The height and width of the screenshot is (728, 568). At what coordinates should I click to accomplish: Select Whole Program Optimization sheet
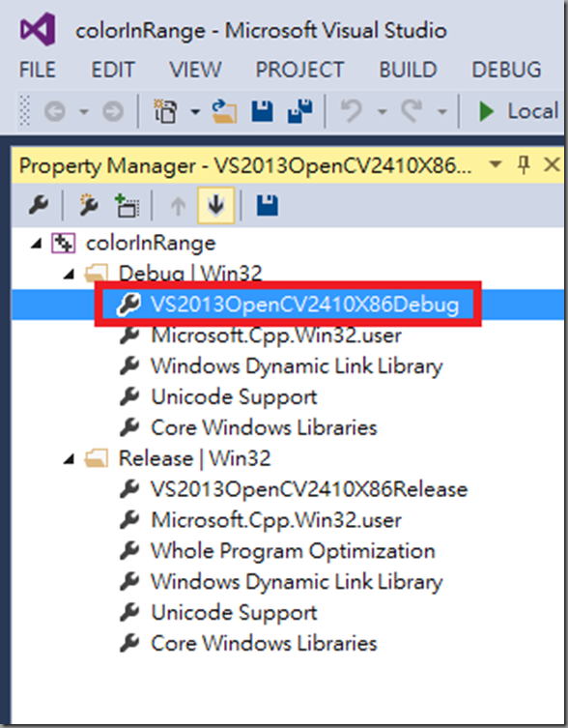pos(294,551)
